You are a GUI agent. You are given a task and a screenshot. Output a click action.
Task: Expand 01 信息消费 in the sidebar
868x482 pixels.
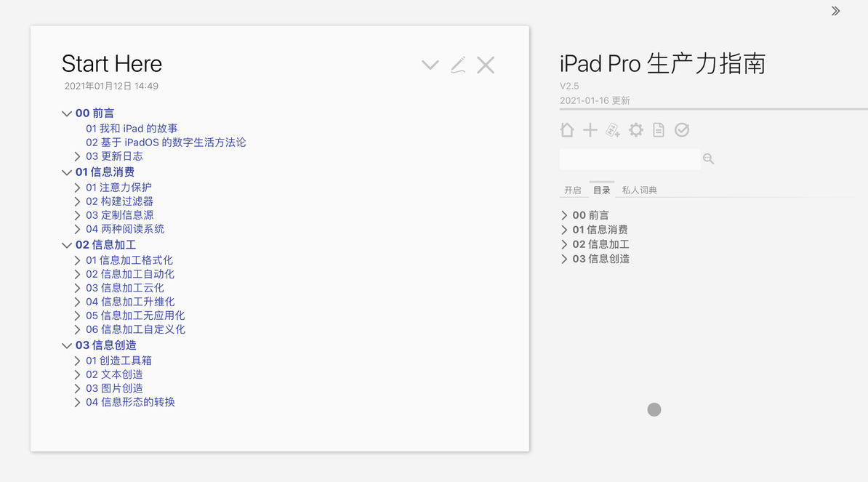point(564,230)
